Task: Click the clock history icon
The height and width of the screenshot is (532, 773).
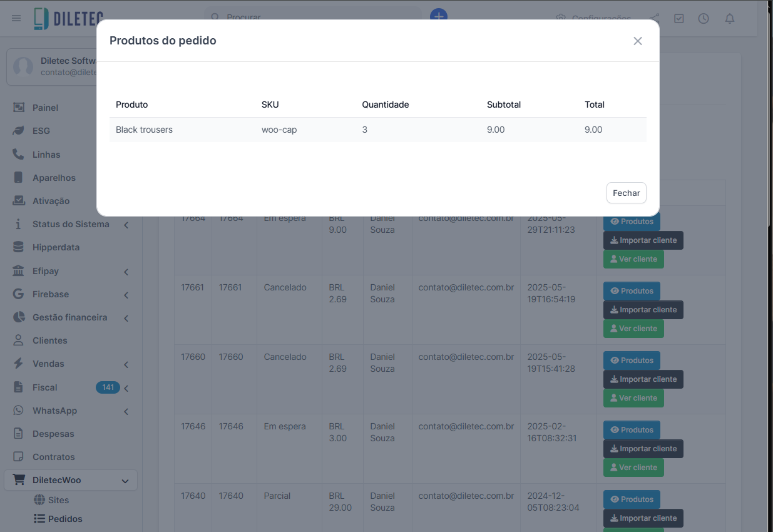Action: [x=704, y=18]
